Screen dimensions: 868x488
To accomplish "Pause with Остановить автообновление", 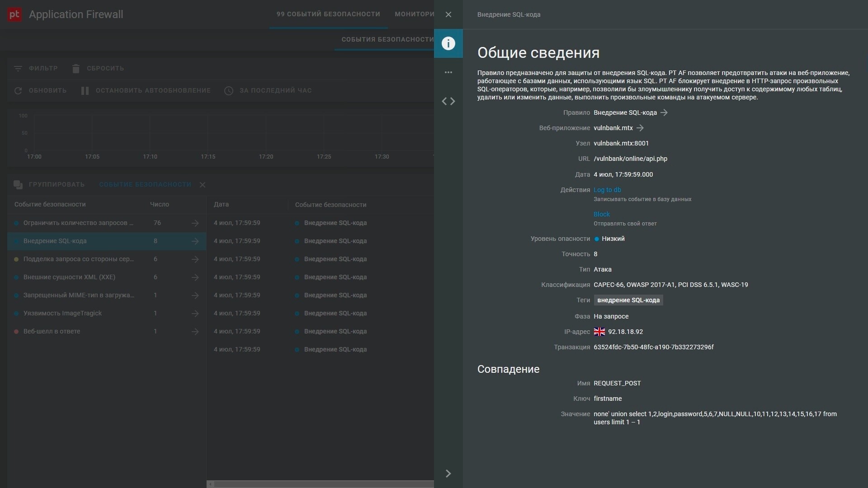I will coord(153,90).
